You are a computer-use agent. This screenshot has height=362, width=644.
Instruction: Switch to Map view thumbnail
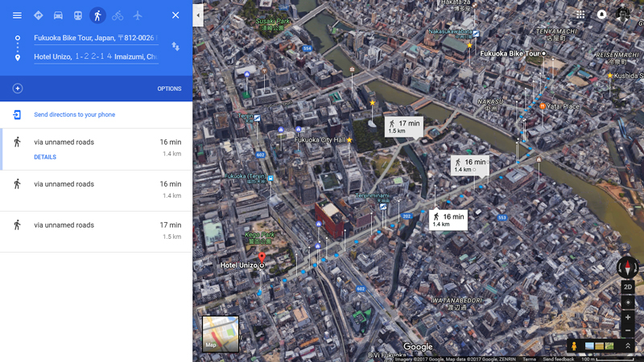coord(220,334)
